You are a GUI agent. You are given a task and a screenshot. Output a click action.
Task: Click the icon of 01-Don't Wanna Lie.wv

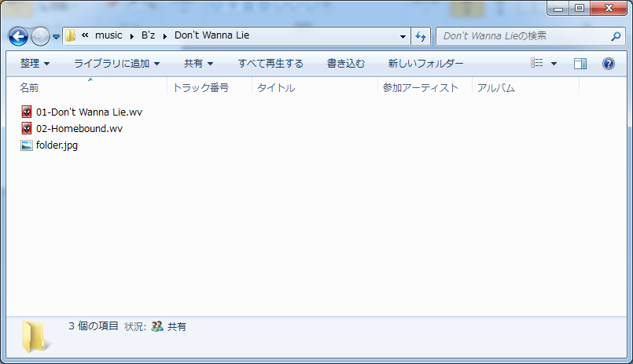(26, 112)
